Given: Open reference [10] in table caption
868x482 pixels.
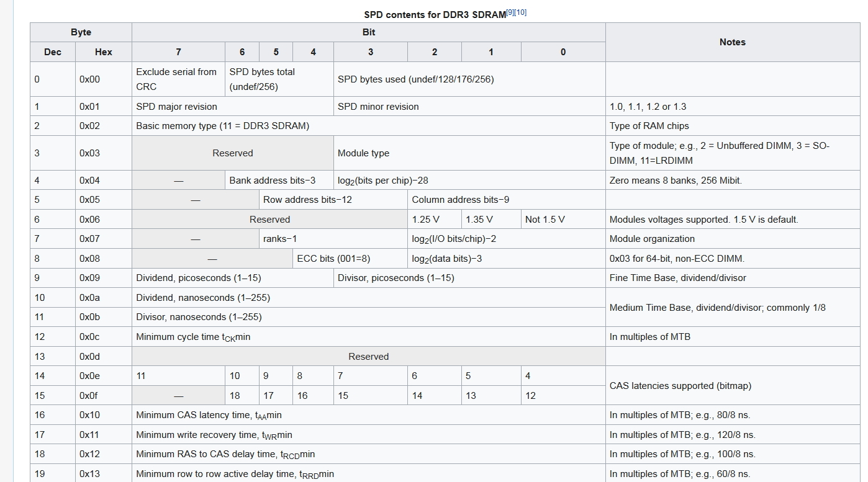Looking at the screenshot, I should [x=522, y=12].
